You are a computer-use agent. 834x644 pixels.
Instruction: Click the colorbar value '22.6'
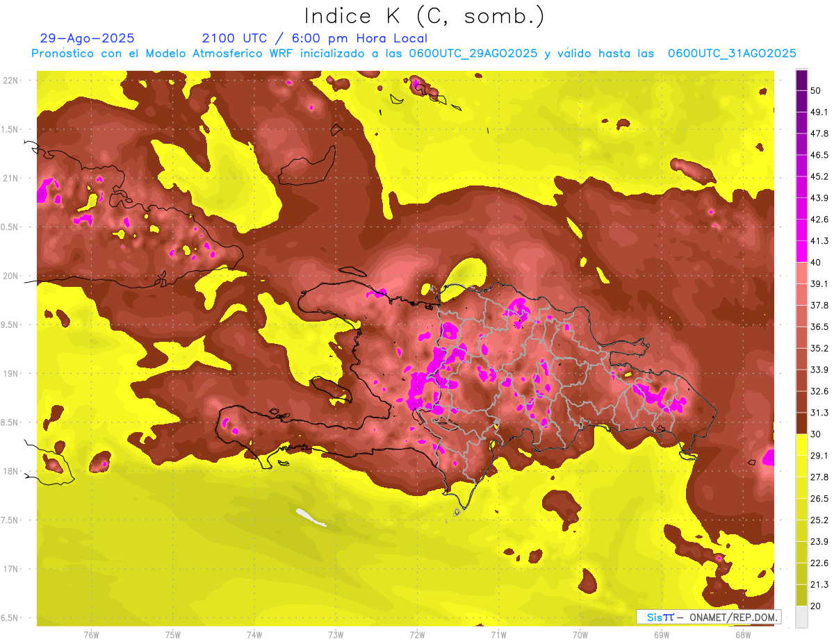(819, 563)
